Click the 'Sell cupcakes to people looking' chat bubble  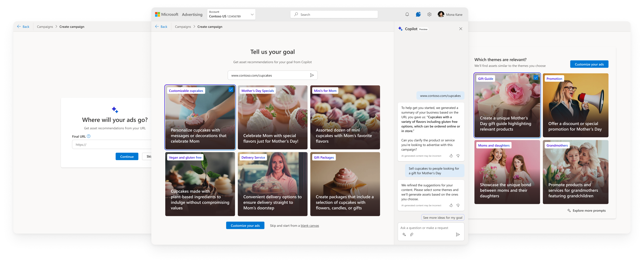pyautogui.click(x=434, y=171)
